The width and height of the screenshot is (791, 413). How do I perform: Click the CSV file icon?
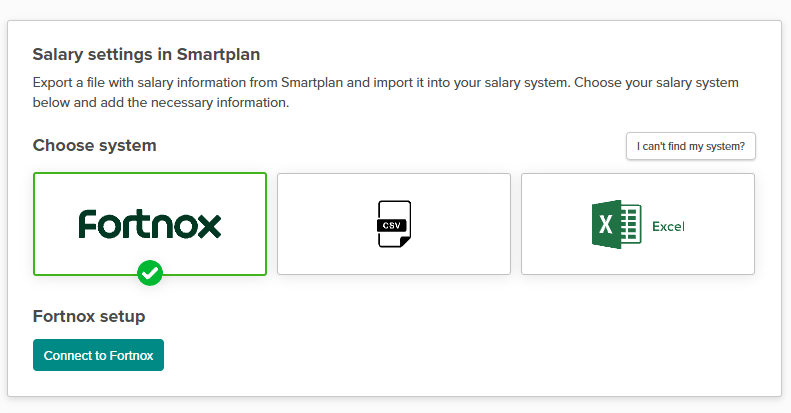(x=394, y=224)
